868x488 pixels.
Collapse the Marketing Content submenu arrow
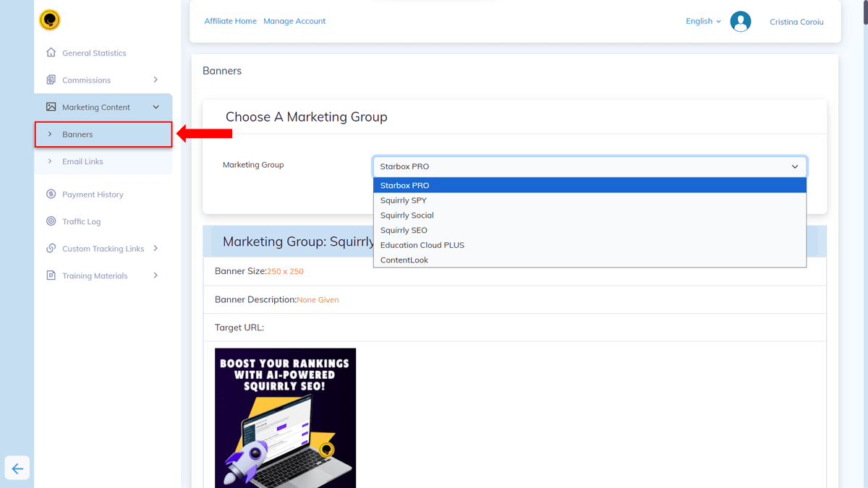tap(156, 107)
